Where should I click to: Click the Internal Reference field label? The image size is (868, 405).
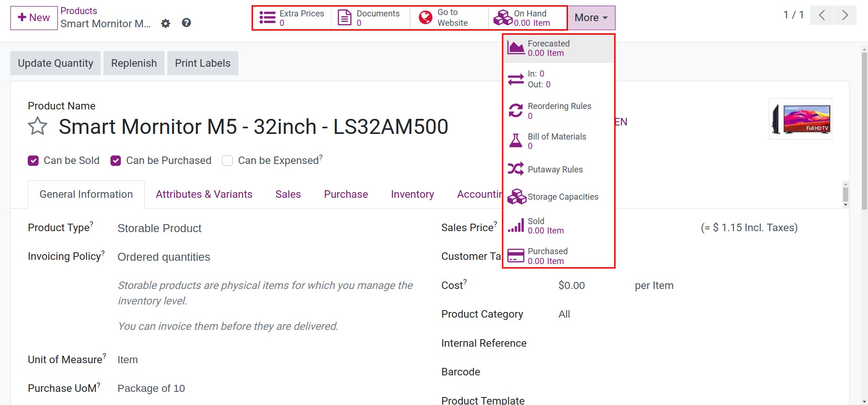point(484,343)
